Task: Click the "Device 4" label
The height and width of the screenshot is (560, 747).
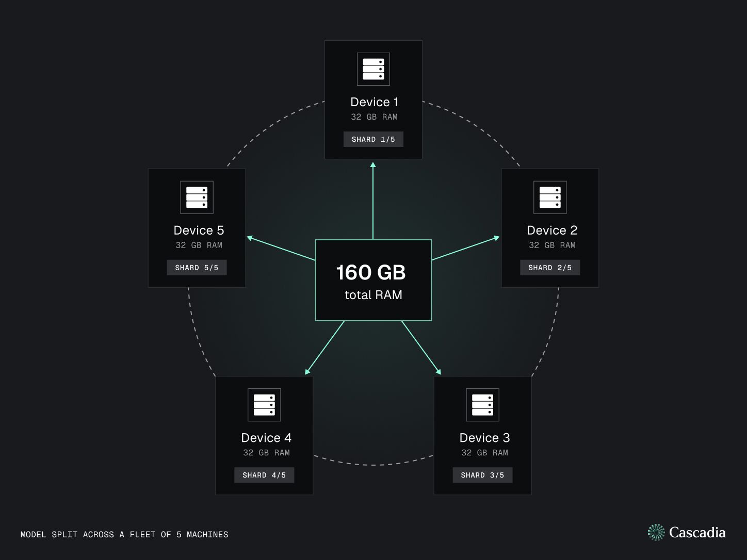Action: tap(266, 438)
